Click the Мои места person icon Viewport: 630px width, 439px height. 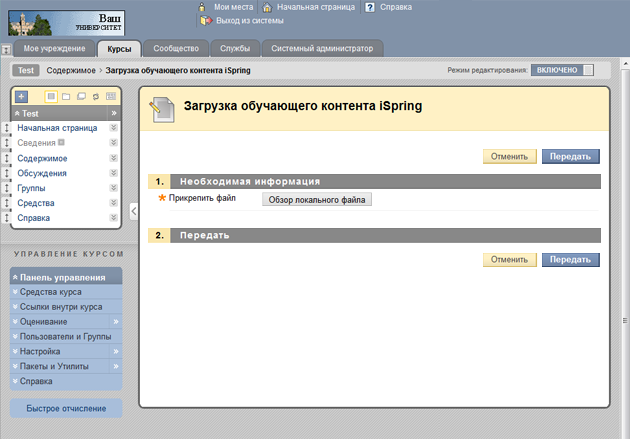202,7
